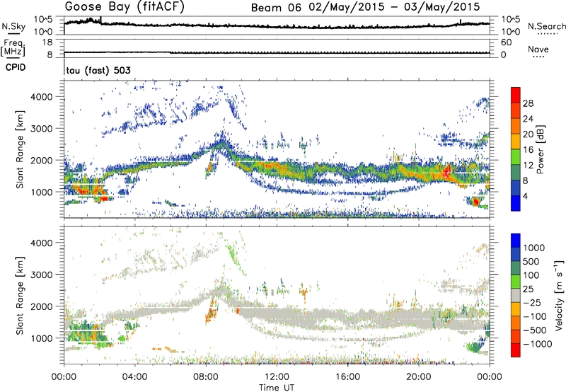Click the '500' velocity scale value

[532, 261]
